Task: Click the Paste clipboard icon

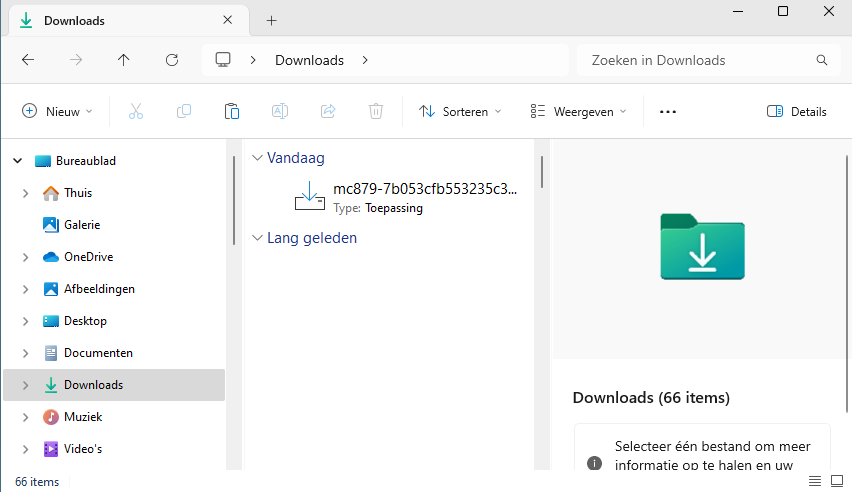Action: tap(232, 112)
